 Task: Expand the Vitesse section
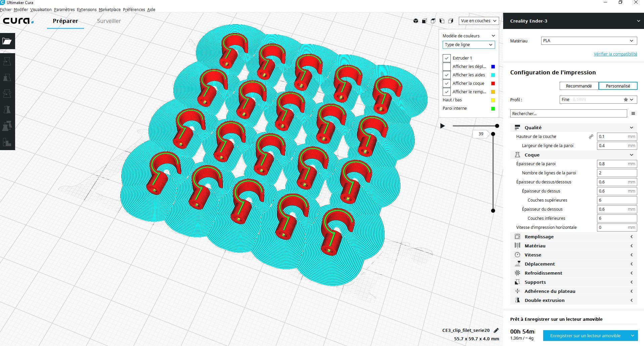click(632, 255)
